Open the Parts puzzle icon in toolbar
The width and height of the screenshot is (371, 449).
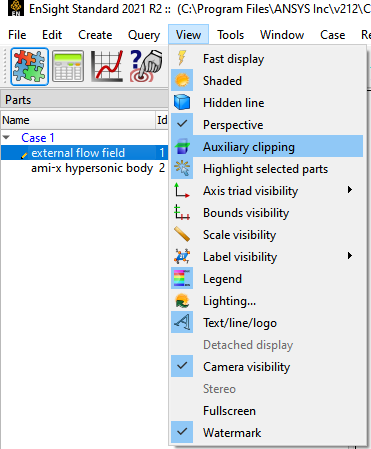pos(29,66)
